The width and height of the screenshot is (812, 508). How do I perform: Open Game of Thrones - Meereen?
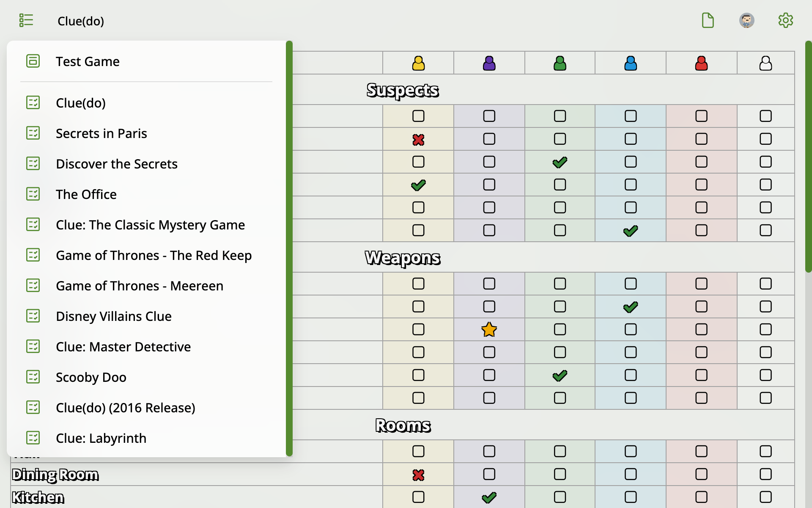pyautogui.click(x=146, y=286)
